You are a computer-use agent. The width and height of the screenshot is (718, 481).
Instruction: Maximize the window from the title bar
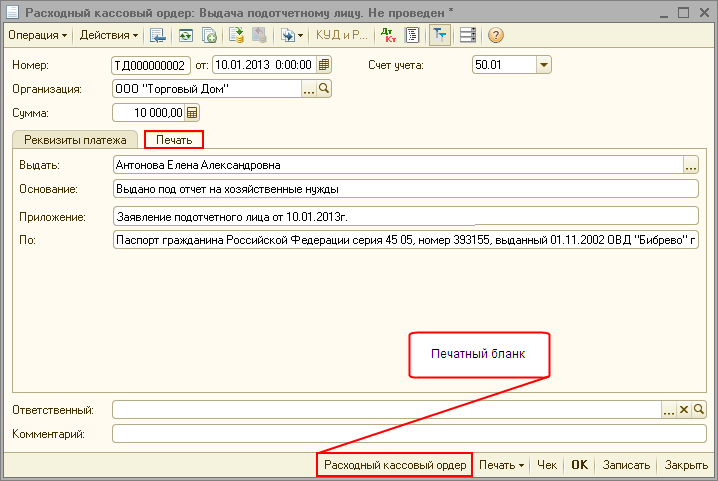(x=683, y=12)
